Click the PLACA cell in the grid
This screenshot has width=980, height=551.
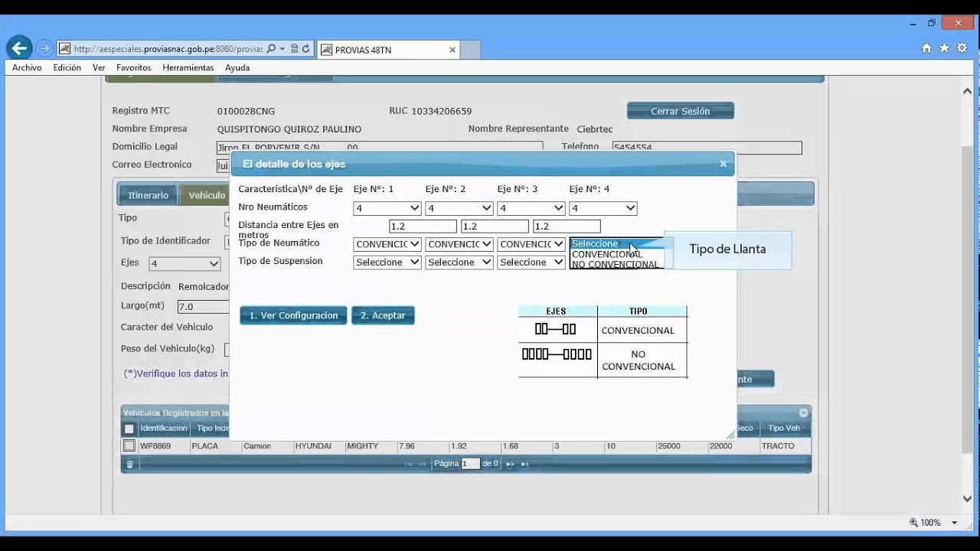[215, 445]
